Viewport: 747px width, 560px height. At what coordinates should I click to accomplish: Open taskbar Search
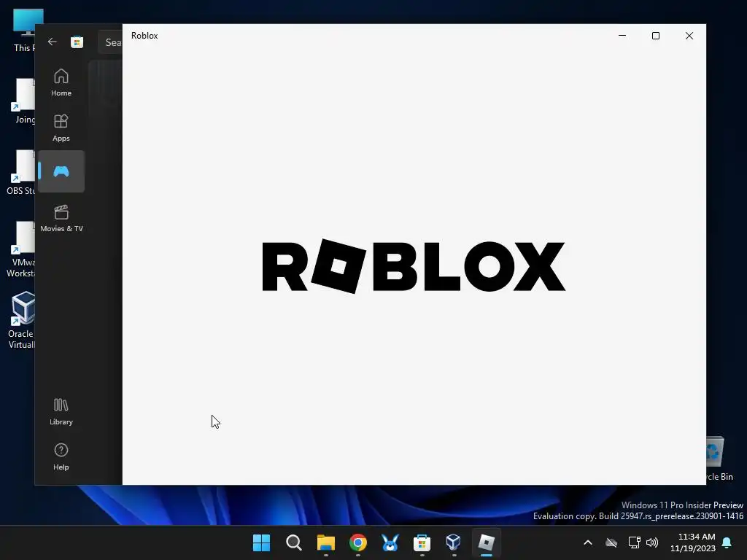(293, 542)
